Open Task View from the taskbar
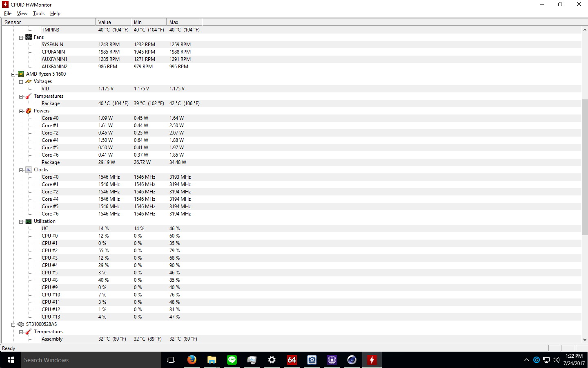This screenshot has height=368, width=588. (171, 360)
